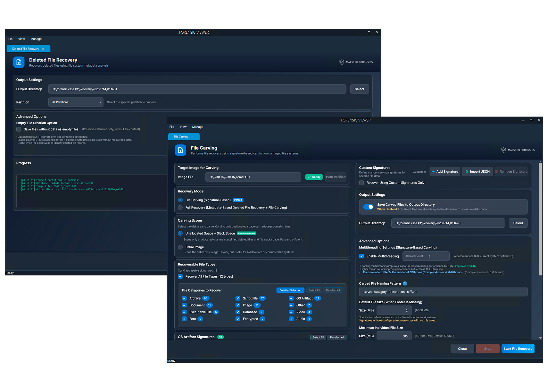Open help icon beside Carved File Naming Pattern
The height and width of the screenshot is (392, 548).
[405, 283]
